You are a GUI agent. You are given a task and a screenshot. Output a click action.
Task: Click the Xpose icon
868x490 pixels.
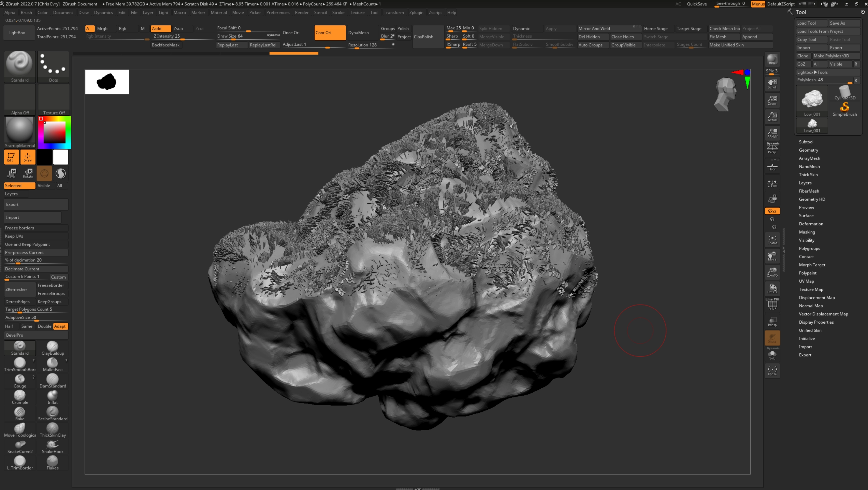(x=772, y=371)
